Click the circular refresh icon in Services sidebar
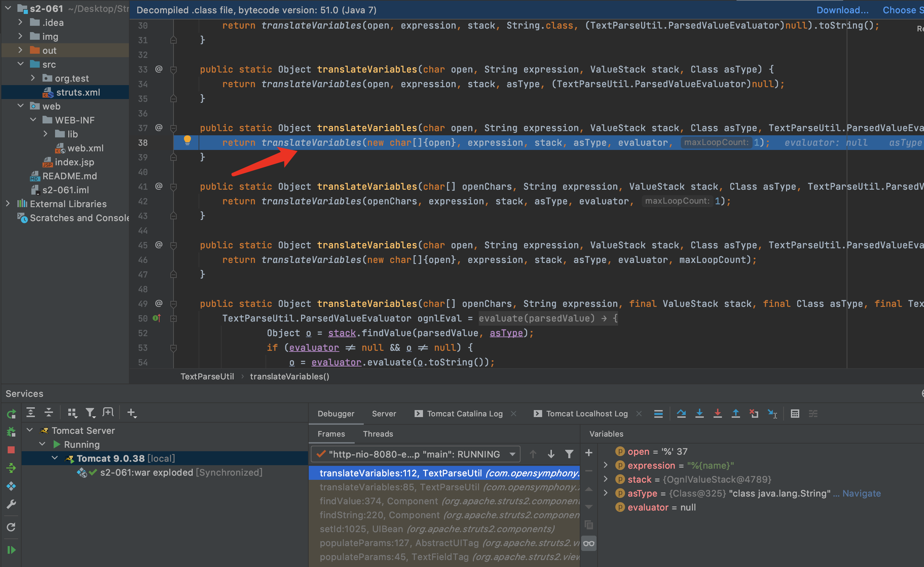Screen dimensions: 924x567 [11, 527]
